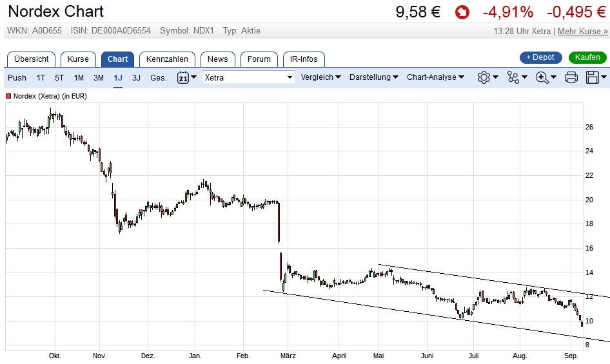This screenshot has height=364, width=610.
Task: Click the Symbol NDX1 text
Action: [x=187, y=31]
